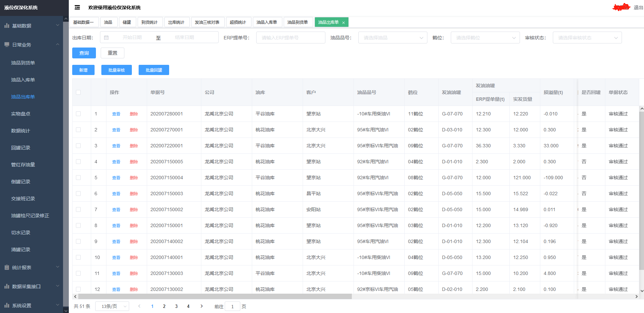Check row 7 checkbox for 202007150002
Screen dimensions: 644x313
point(78,209)
